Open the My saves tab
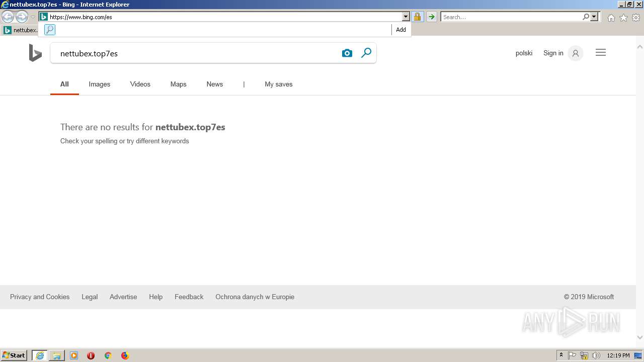Screen dimensions: 644x362 click(279, 84)
